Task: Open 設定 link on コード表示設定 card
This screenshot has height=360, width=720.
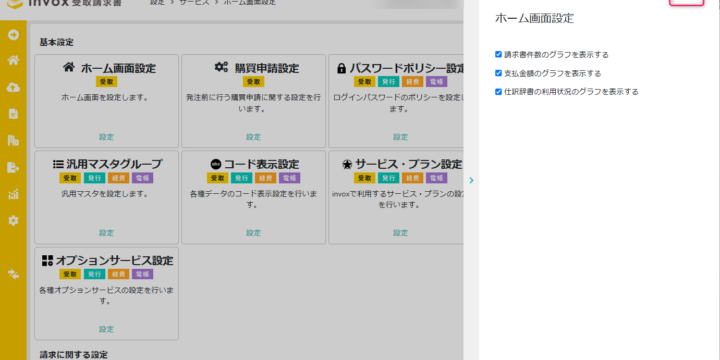Action: click(253, 233)
